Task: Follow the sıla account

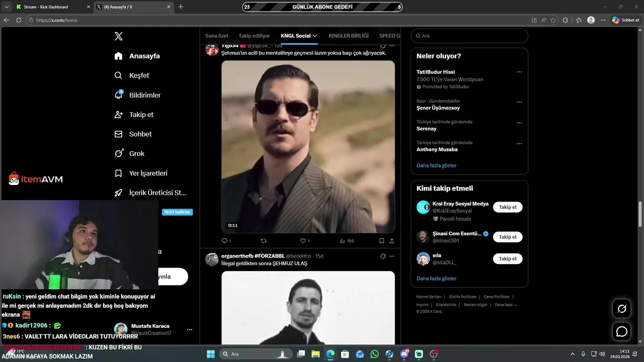Action: pos(508,259)
